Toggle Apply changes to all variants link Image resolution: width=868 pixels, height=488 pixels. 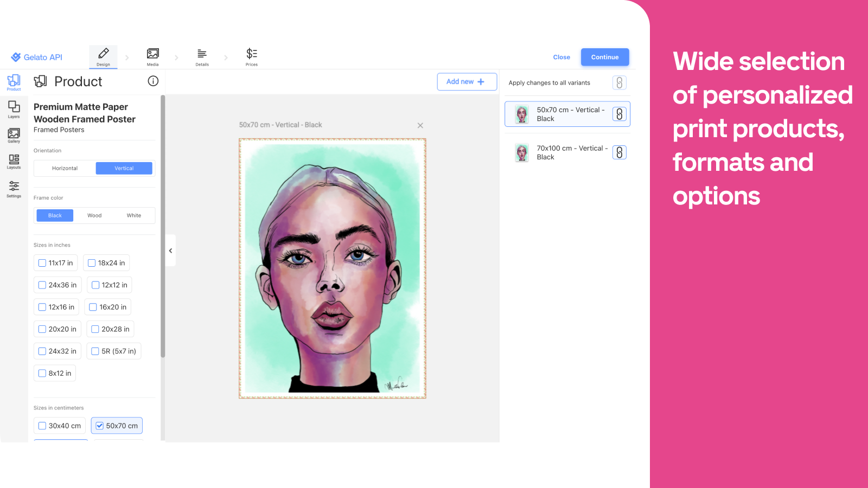[619, 82]
